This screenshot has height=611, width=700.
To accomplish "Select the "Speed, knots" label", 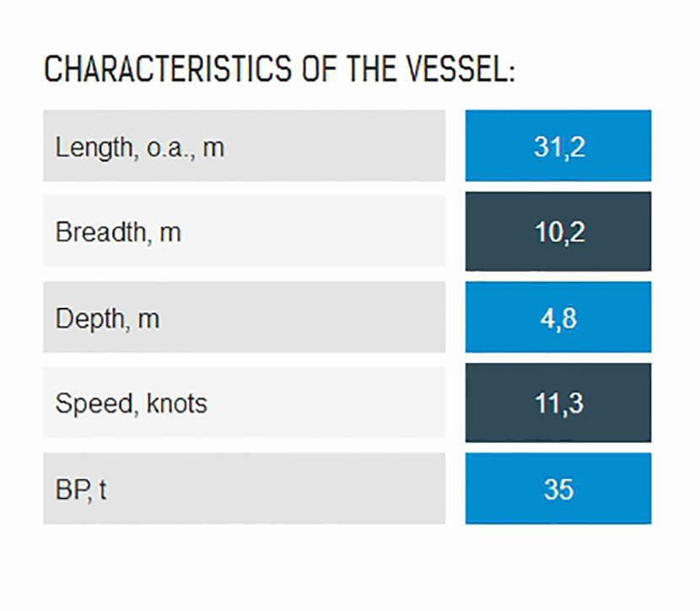I will [131, 403].
